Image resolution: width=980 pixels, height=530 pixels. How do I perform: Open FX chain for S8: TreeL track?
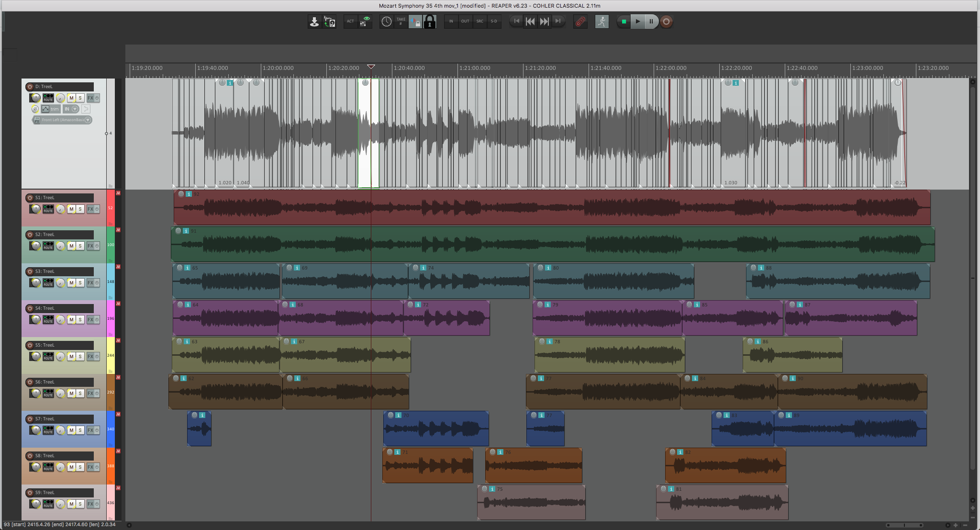[90, 467]
